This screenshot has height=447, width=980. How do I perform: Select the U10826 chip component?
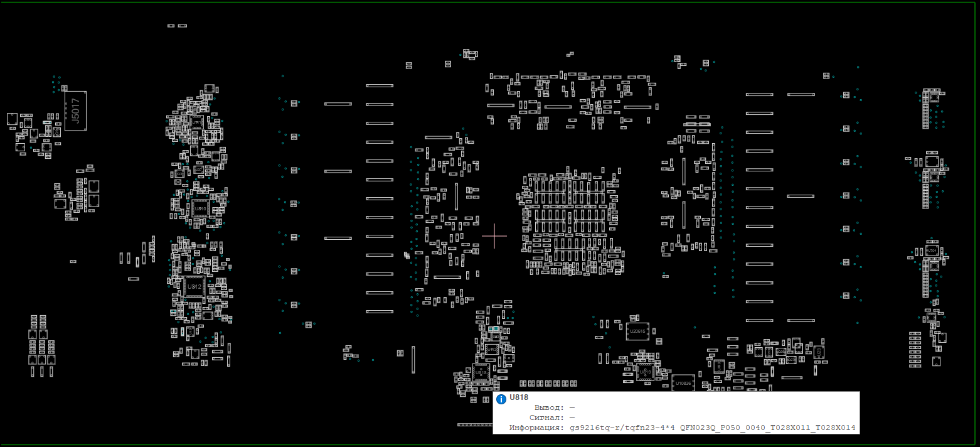[682, 382]
